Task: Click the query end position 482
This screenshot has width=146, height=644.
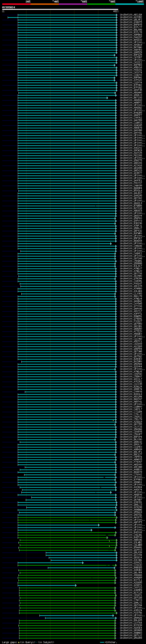Action: click(x=115, y=11)
